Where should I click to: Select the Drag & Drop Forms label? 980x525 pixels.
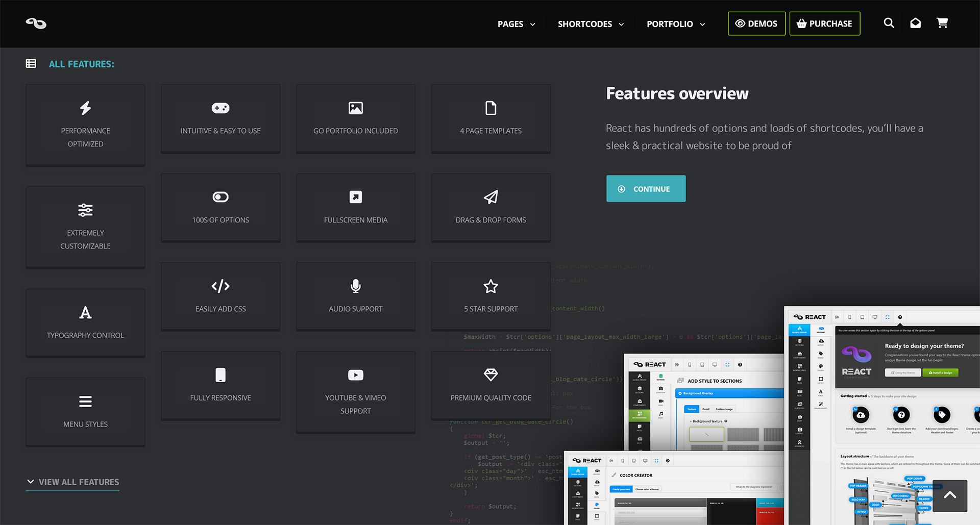coord(491,220)
